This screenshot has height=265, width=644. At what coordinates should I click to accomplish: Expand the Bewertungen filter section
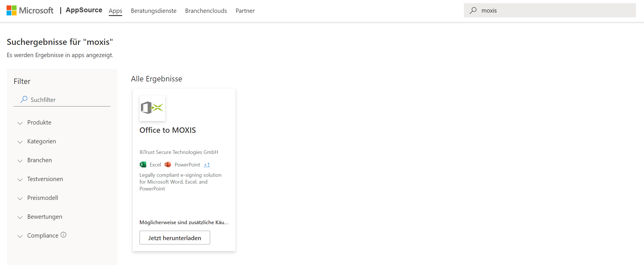click(x=45, y=216)
